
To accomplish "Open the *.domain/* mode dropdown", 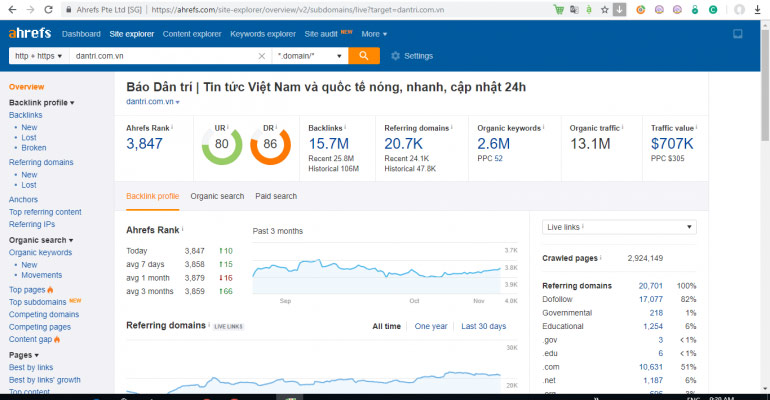I will point(310,56).
